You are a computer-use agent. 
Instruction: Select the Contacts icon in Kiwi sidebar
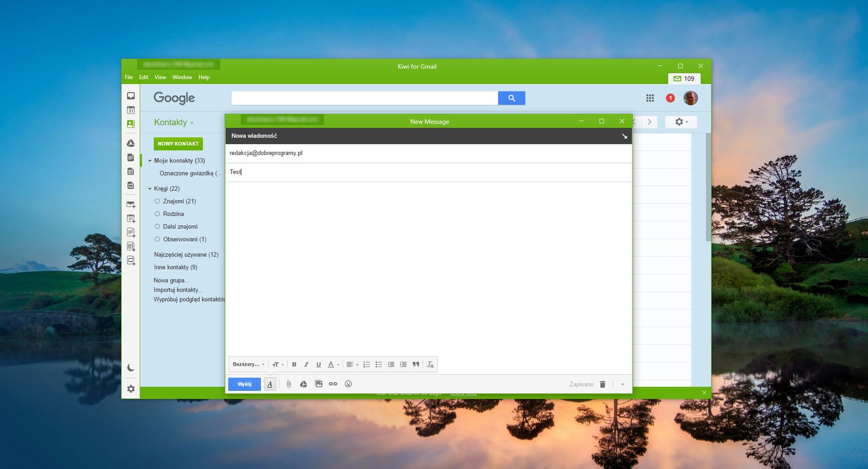(x=131, y=124)
